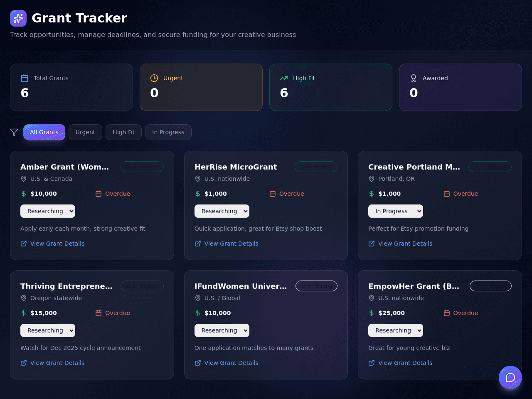
Task: Click the overdue calendar icon on EmpowHer card
Action: [x=447, y=313]
